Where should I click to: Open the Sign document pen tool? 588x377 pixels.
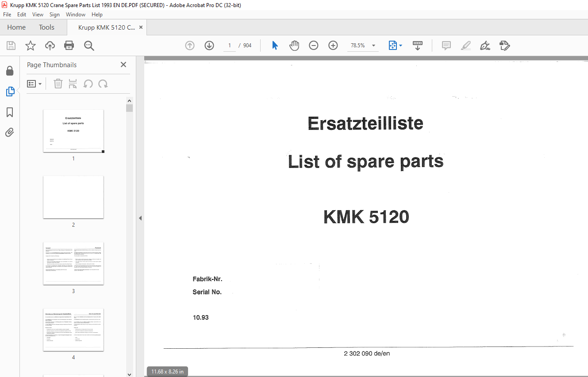(485, 46)
